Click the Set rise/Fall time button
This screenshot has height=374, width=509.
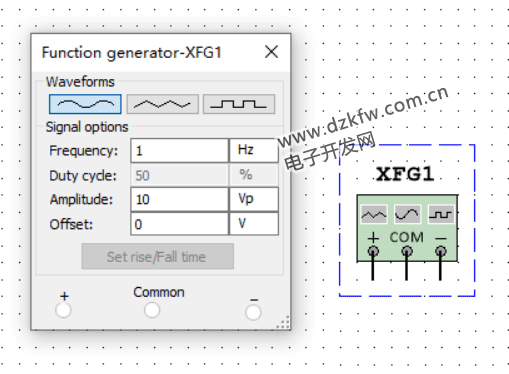[x=158, y=256]
